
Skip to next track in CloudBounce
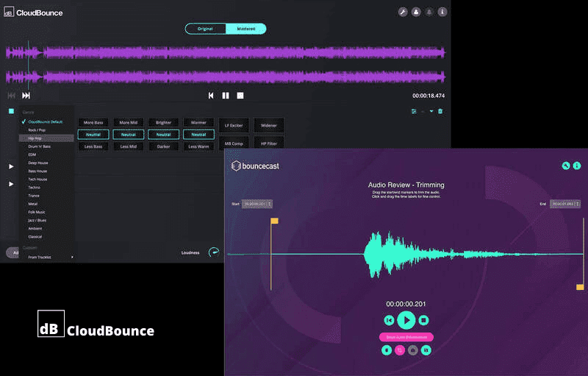26,96
